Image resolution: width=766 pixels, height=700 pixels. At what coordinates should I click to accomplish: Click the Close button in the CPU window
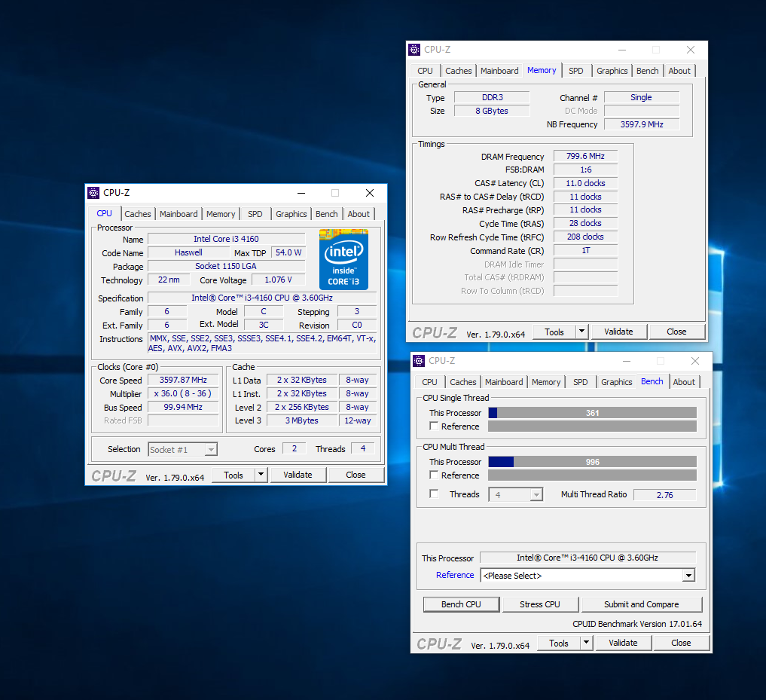tap(356, 475)
